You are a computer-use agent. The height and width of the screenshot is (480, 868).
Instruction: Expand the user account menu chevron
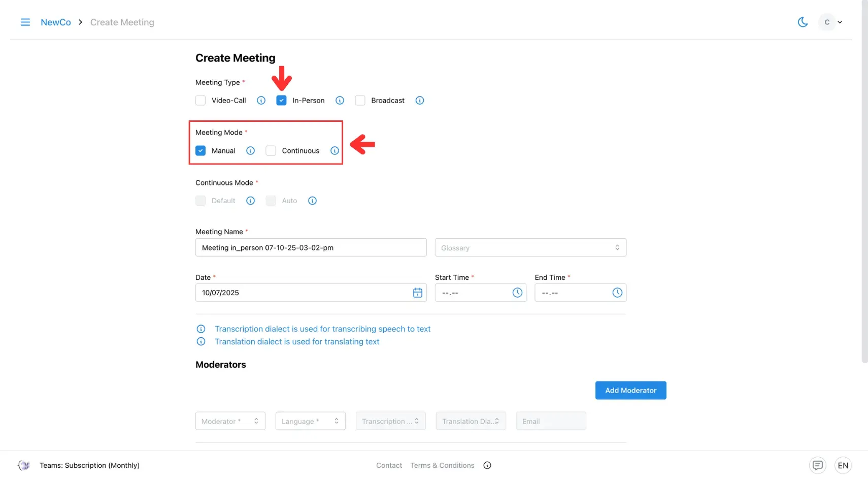841,22
